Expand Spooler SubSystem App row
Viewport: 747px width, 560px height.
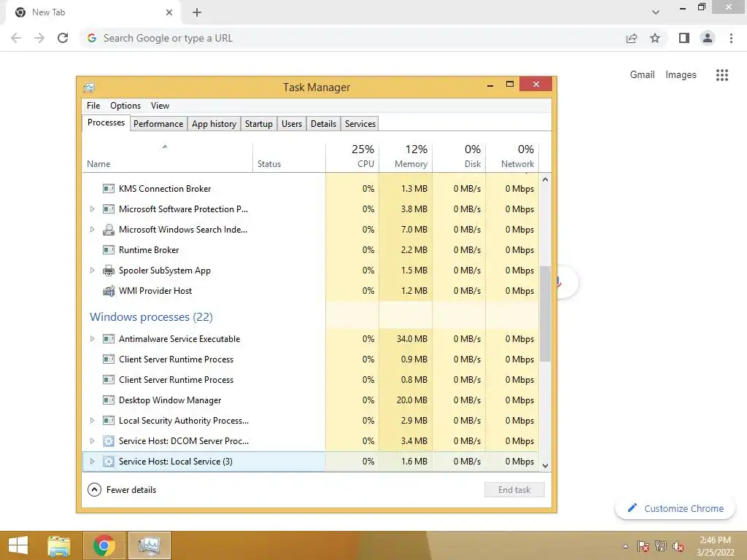pos(92,271)
